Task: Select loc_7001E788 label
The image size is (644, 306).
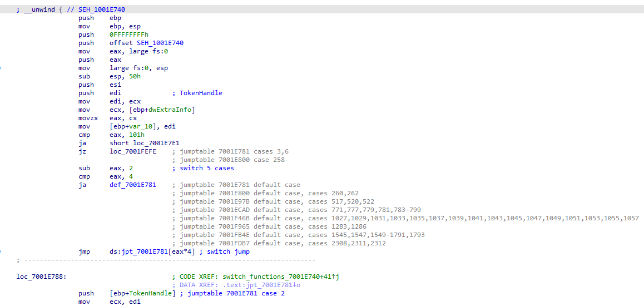Action: pyautogui.click(x=41, y=277)
